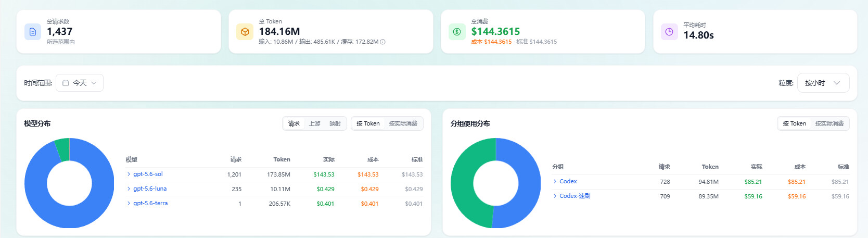Expand the gpt-5.6-sol row chevron
Screen dimensions: 868x238
(x=129, y=174)
